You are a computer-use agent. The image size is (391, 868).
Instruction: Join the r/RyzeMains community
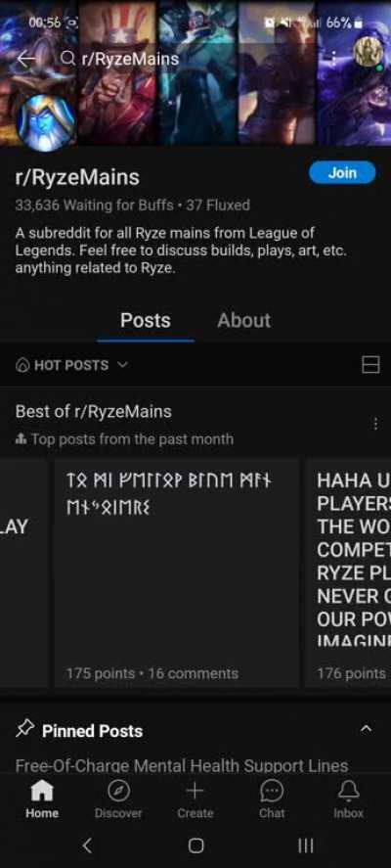[342, 172]
